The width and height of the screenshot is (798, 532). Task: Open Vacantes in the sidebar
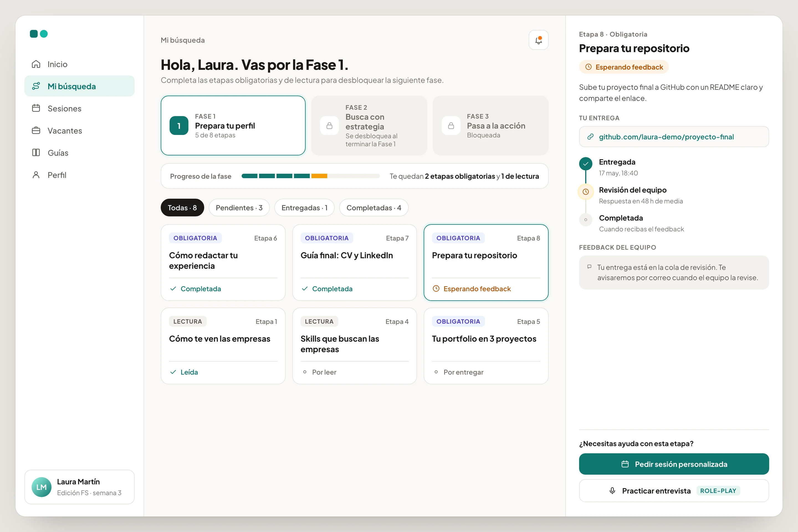pyautogui.click(x=80, y=131)
